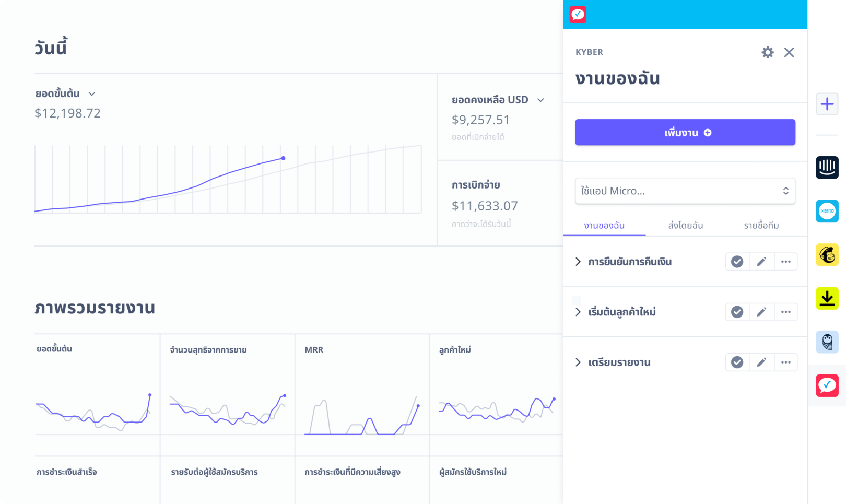Click the วันนี้ heading
This screenshot has height=504, width=846.
(x=51, y=48)
